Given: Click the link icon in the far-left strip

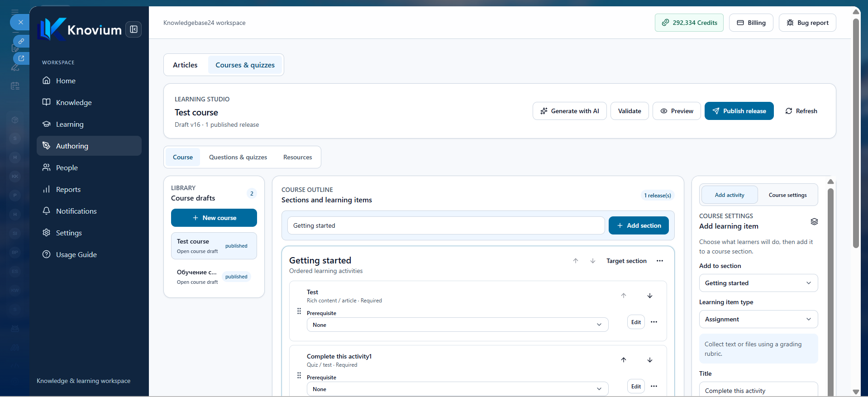Looking at the screenshot, I should coord(21,41).
